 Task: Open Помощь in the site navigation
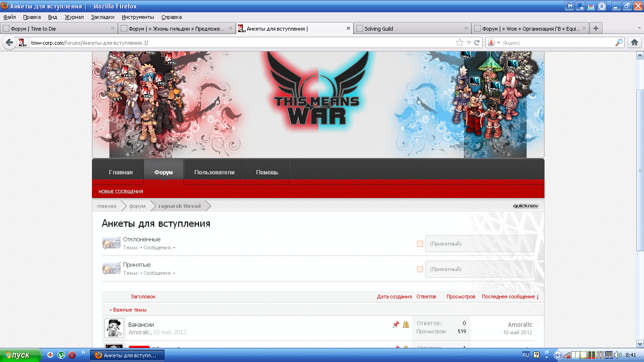[267, 172]
